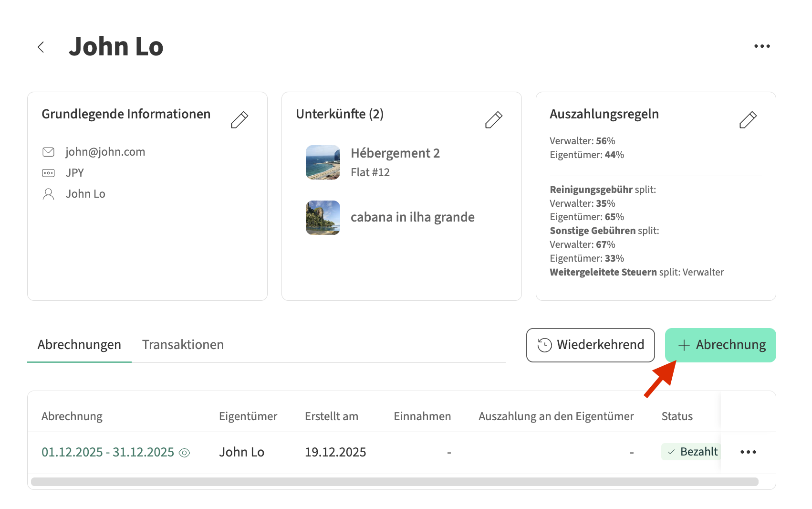Open the 01.12.2025 - 31.12.2025 statement link

[x=108, y=452]
